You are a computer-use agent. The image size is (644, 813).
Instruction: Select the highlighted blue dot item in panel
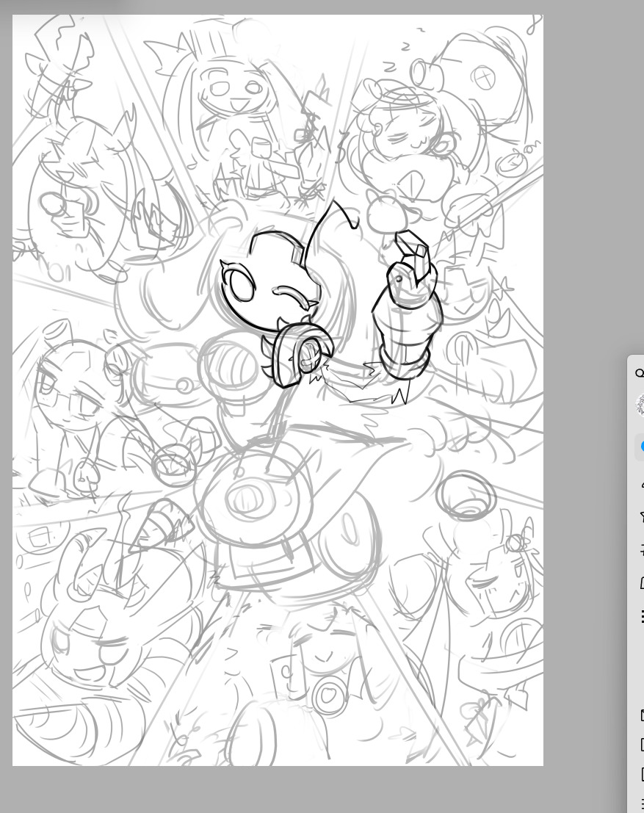[x=641, y=446]
